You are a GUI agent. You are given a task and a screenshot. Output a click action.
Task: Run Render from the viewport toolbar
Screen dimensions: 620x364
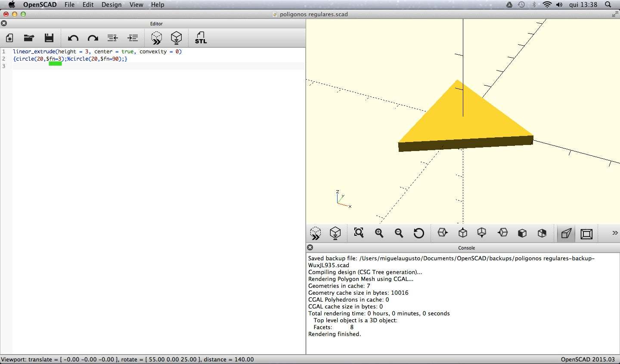(x=335, y=233)
